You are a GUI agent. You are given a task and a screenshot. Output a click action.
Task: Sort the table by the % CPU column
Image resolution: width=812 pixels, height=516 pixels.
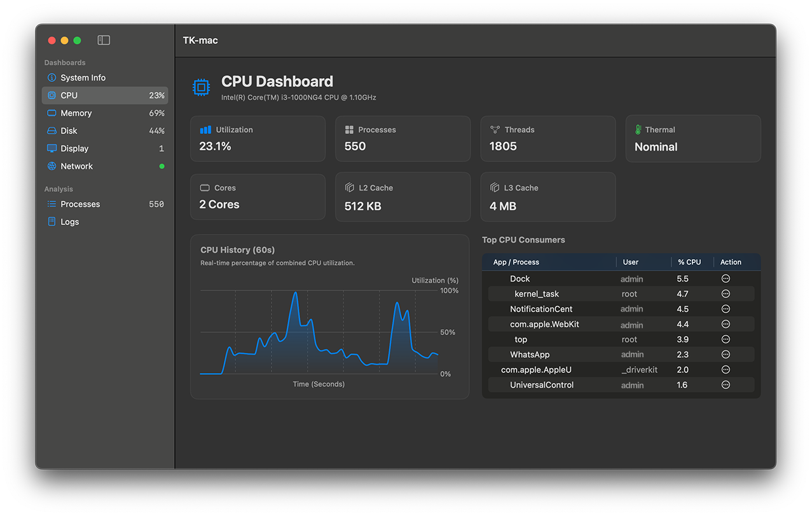click(x=690, y=262)
